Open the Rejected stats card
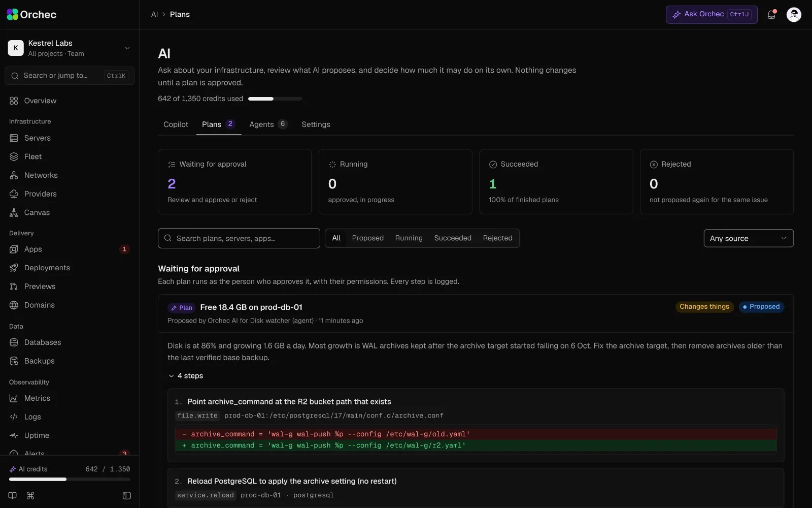The image size is (812, 508). pos(717,181)
